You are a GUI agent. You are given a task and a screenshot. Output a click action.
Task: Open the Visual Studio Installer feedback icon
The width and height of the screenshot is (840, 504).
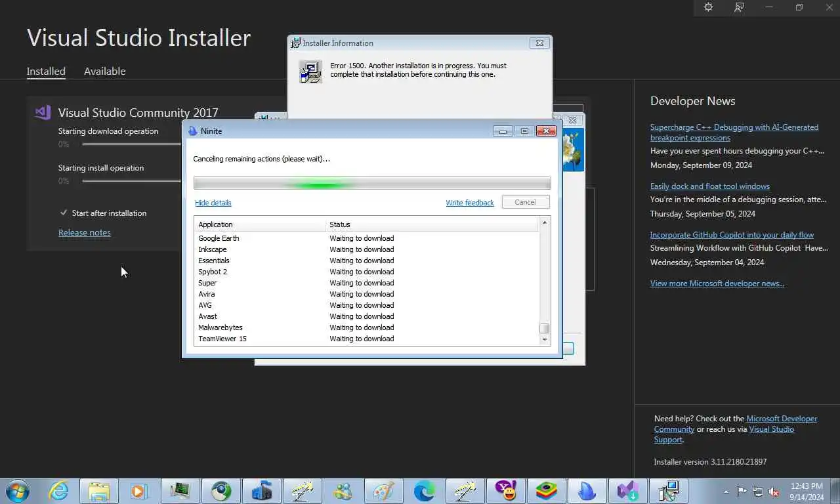click(739, 7)
